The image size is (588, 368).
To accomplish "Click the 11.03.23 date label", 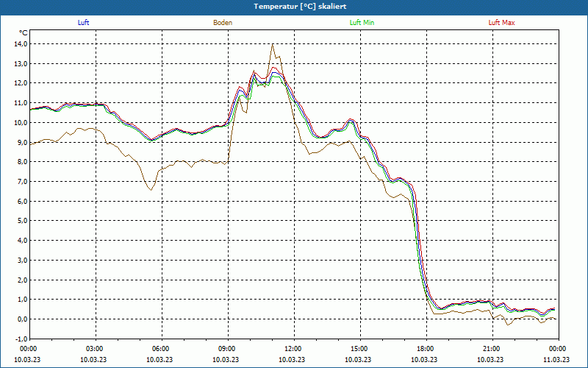I will coord(556,359).
